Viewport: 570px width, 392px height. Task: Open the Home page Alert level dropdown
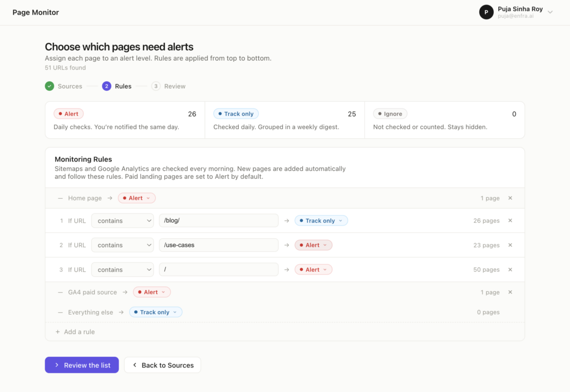tap(137, 198)
